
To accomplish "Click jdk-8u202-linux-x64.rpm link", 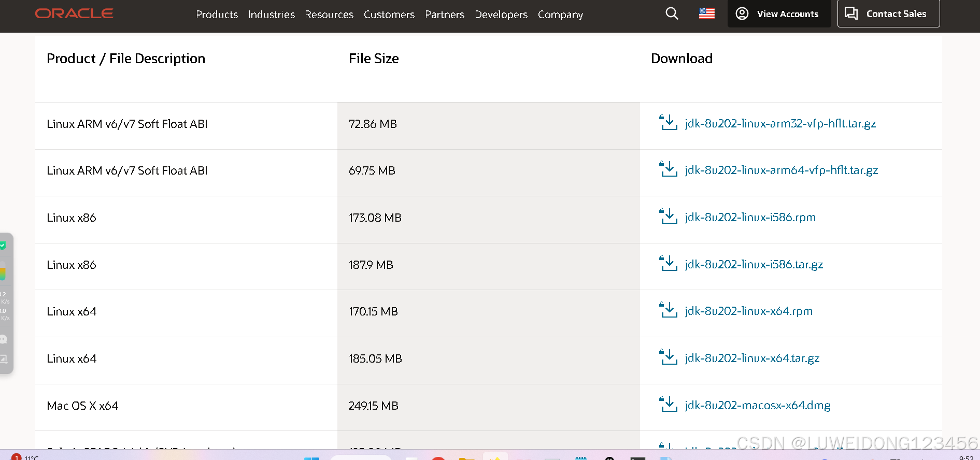I will pos(749,311).
